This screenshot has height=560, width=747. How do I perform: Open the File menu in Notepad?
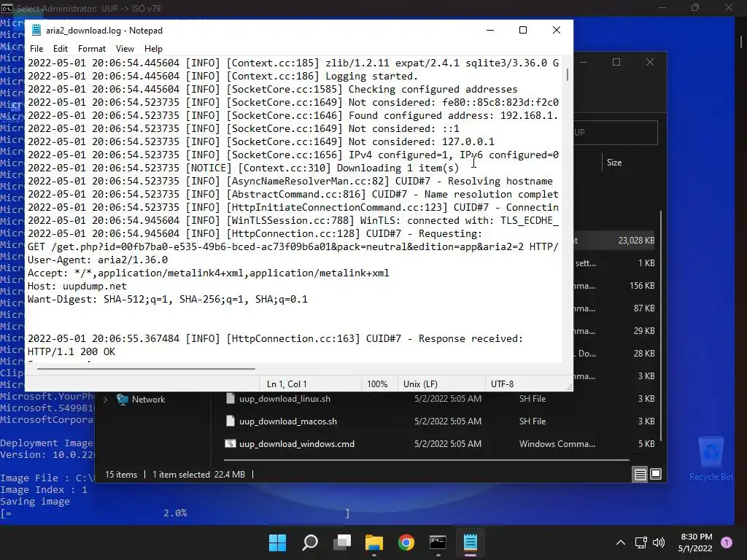tap(36, 49)
